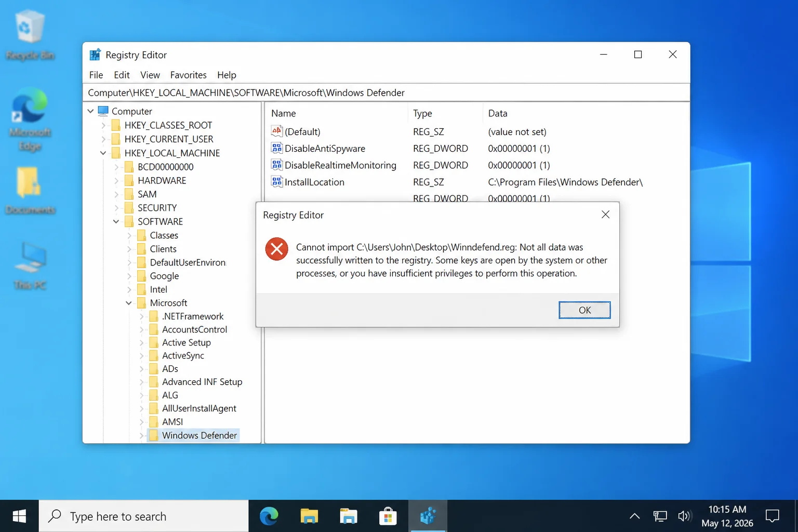Expand the HKEY_CURRENT_USER node
The image size is (798, 532).
click(x=103, y=139)
